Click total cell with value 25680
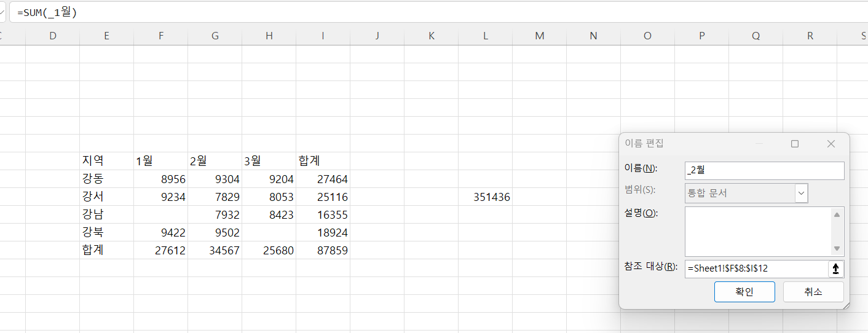 coord(269,251)
